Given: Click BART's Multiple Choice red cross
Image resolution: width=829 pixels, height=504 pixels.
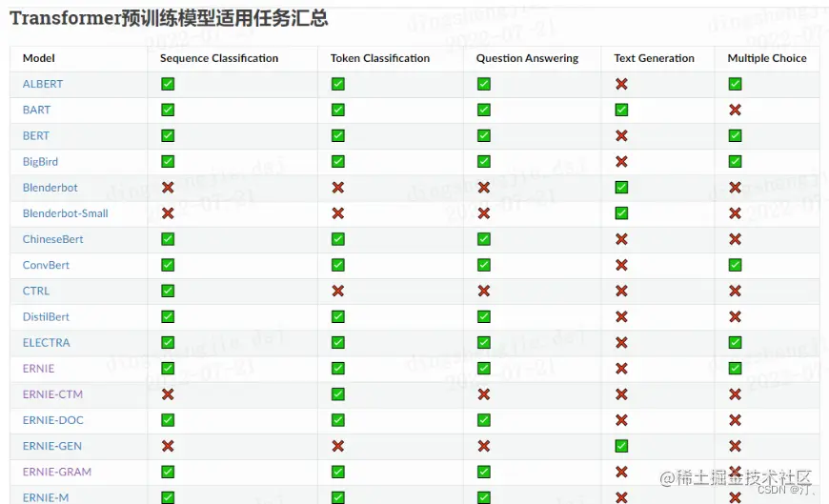Looking at the screenshot, I should pyautogui.click(x=736, y=110).
